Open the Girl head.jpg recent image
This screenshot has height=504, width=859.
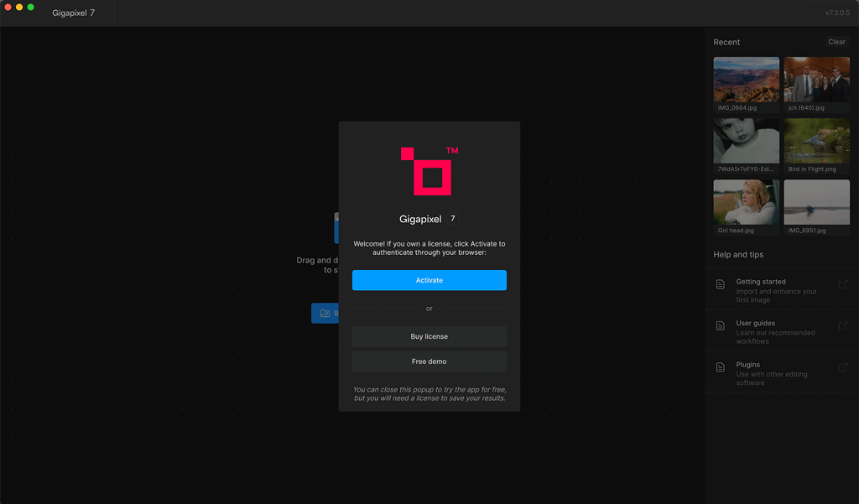(x=746, y=202)
